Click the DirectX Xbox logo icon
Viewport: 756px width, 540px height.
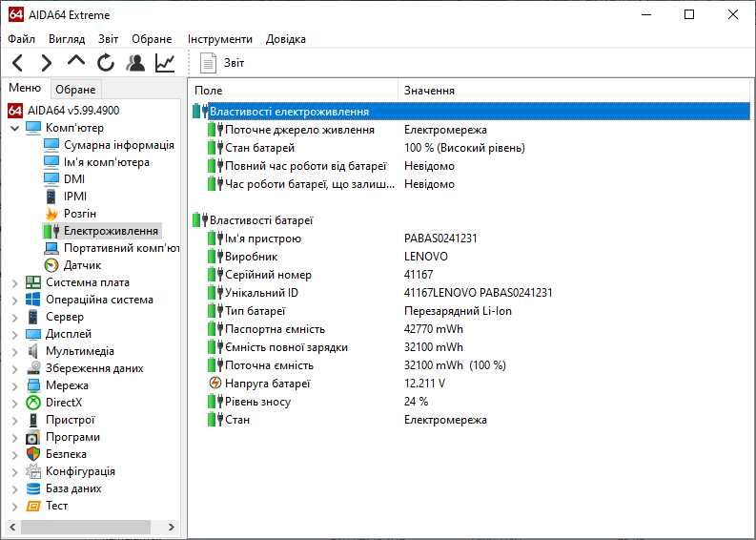pos(32,403)
